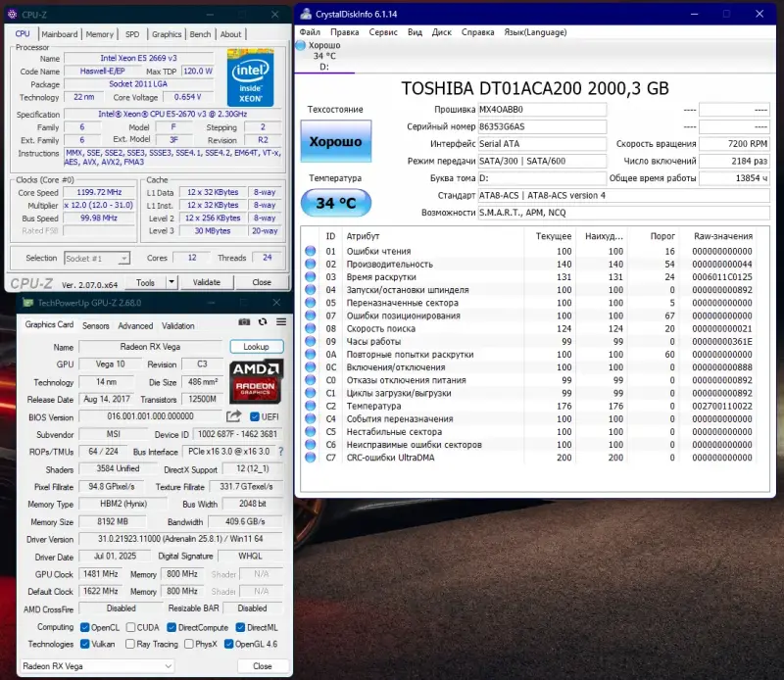Click the Bus Interface question mark icon
This screenshot has height=680, width=784.
(280, 452)
